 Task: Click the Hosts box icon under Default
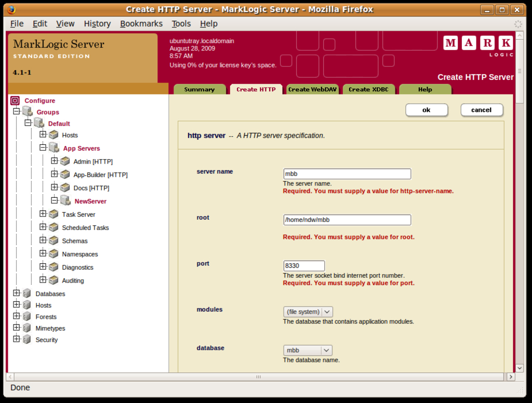54,135
